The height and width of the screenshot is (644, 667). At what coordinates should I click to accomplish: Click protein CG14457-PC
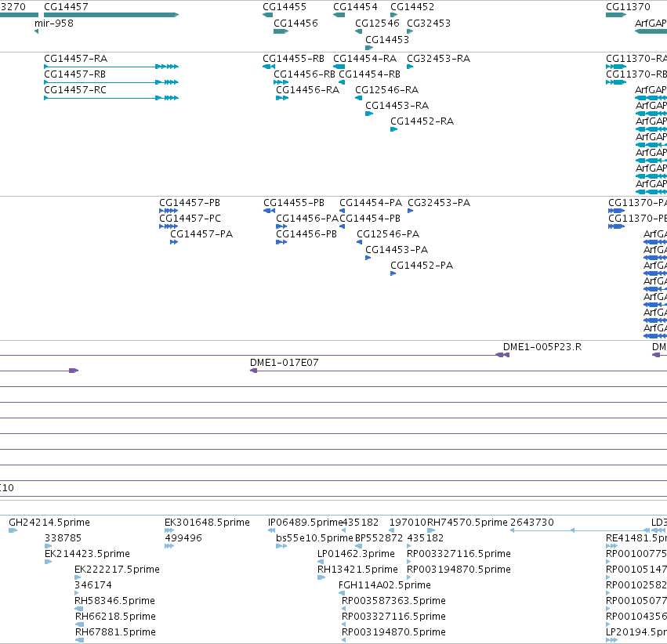(190, 218)
